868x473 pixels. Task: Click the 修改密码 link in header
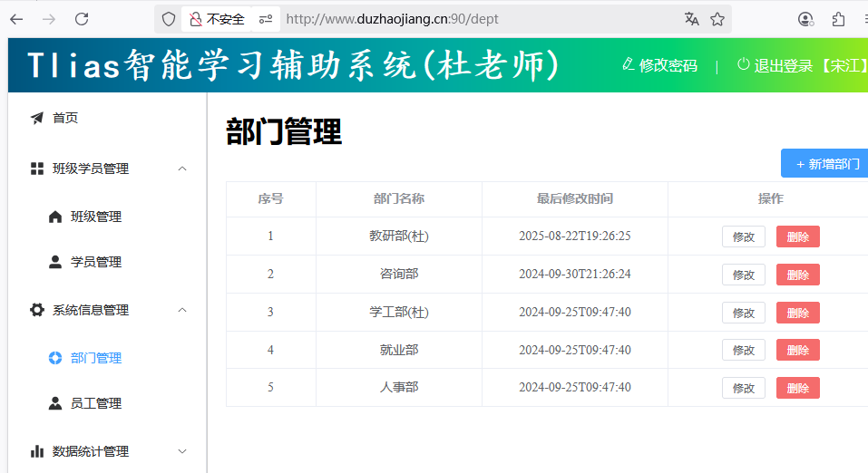coord(660,65)
